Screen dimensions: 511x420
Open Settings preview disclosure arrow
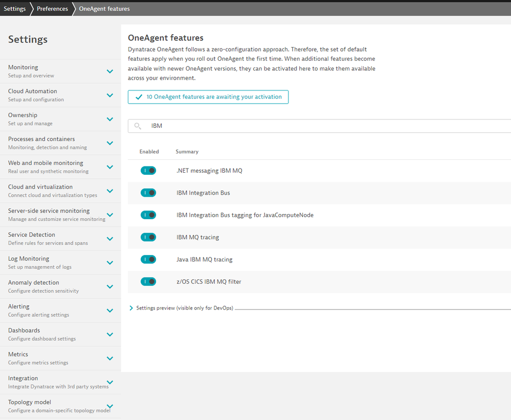tap(131, 308)
